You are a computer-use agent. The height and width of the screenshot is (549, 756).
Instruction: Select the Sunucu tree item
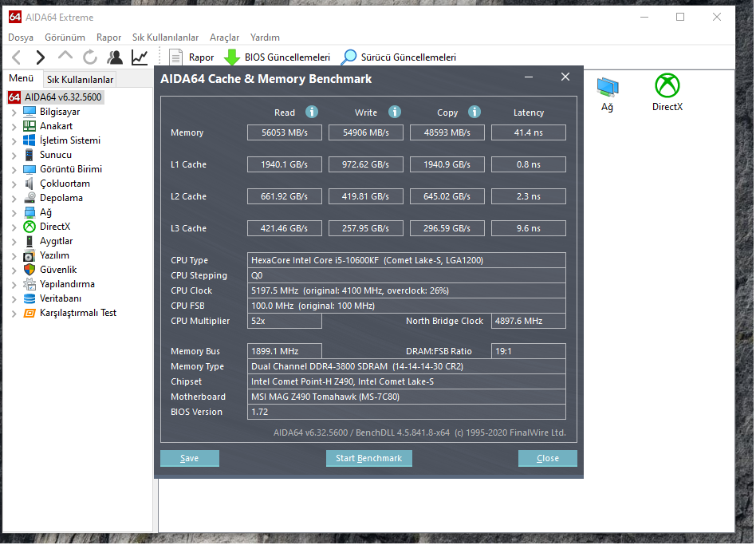(x=56, y=155)
